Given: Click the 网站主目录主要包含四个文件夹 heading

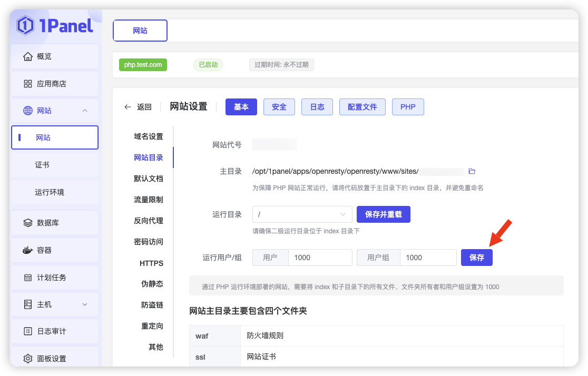Looking at the screenshot, I should [x=248, y=311].
